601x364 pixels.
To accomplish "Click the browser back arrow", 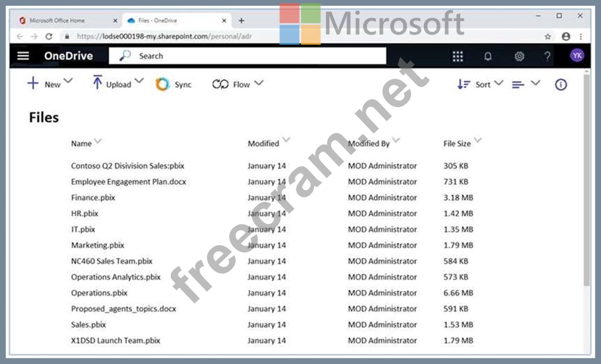I will point(20,36).
